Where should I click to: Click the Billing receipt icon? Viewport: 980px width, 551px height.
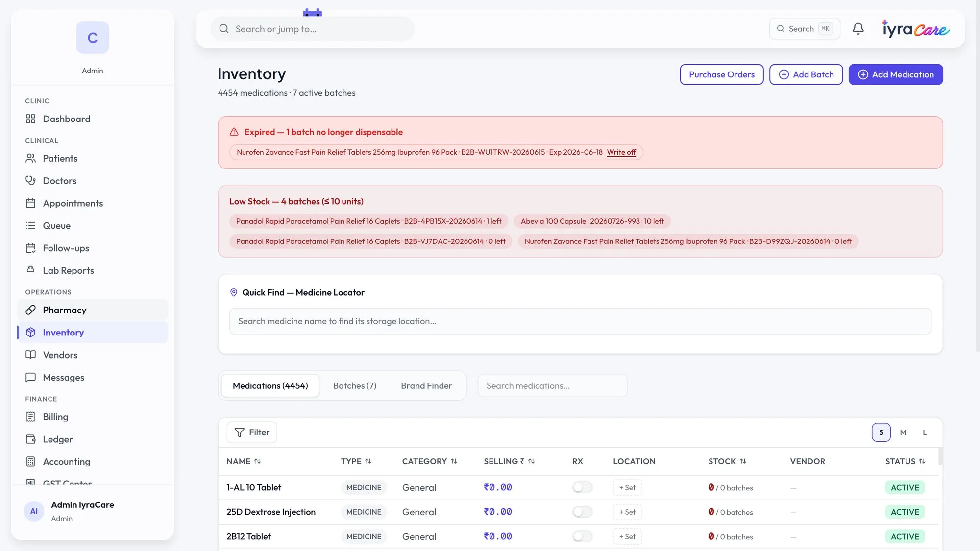click(x=30, y=417)
